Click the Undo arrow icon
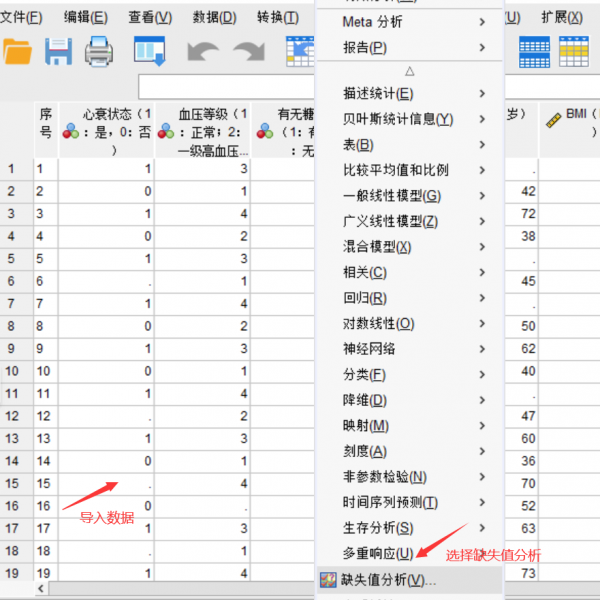The height and width of the screenshot is (600, 600). point(203,52)
